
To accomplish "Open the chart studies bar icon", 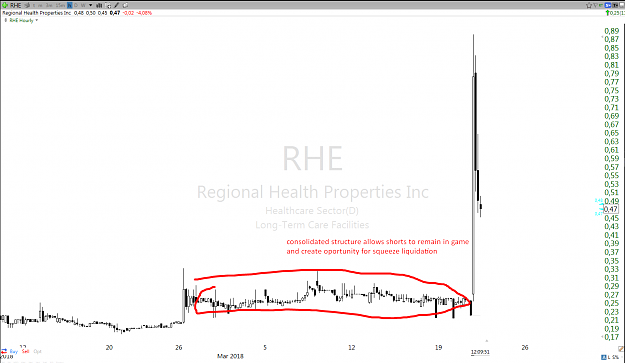I will [x=99, y=5].
